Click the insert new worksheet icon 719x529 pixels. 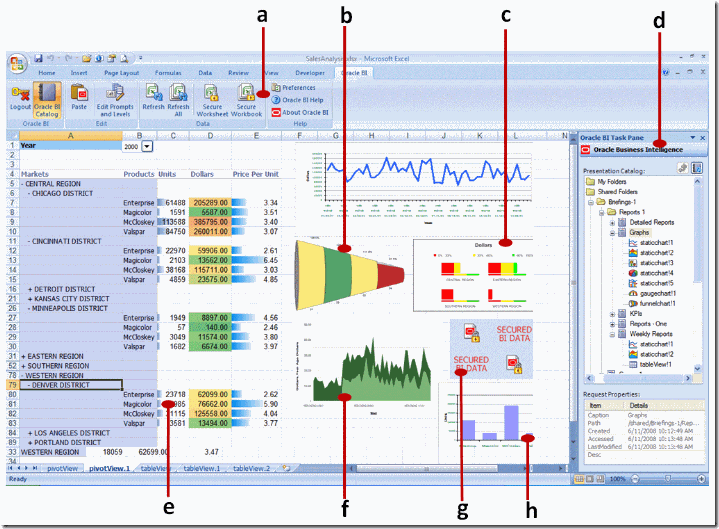pyautogui.click(x=287, y=468)
